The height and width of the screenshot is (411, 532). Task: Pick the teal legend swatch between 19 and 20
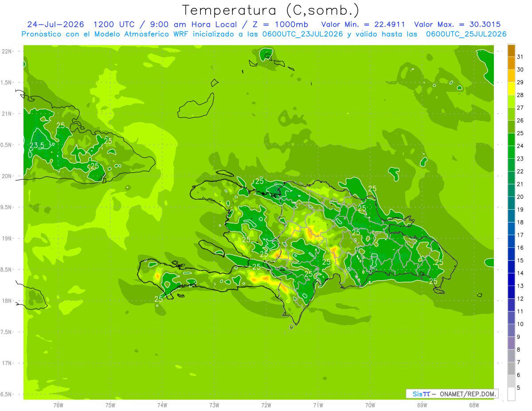(511, 203)
